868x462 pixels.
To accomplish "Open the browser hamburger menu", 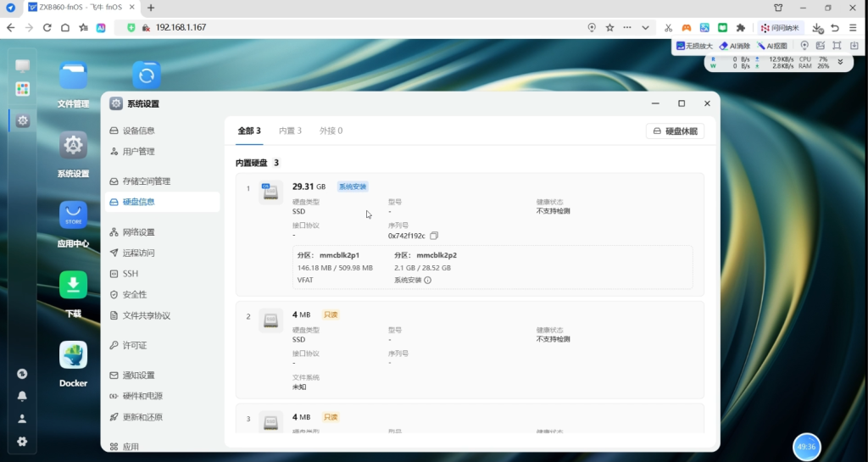I will (853, 28).
